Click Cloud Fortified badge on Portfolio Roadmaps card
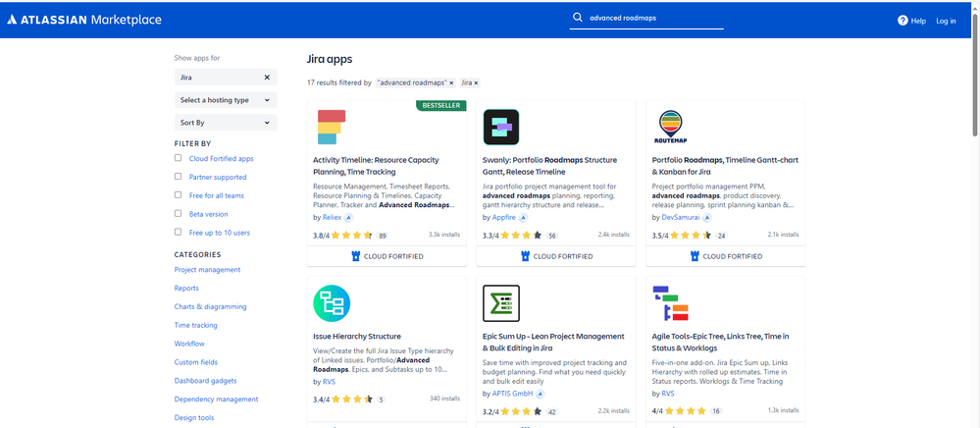The height and width of the screenshot is (428, 980). pos(726,256)
